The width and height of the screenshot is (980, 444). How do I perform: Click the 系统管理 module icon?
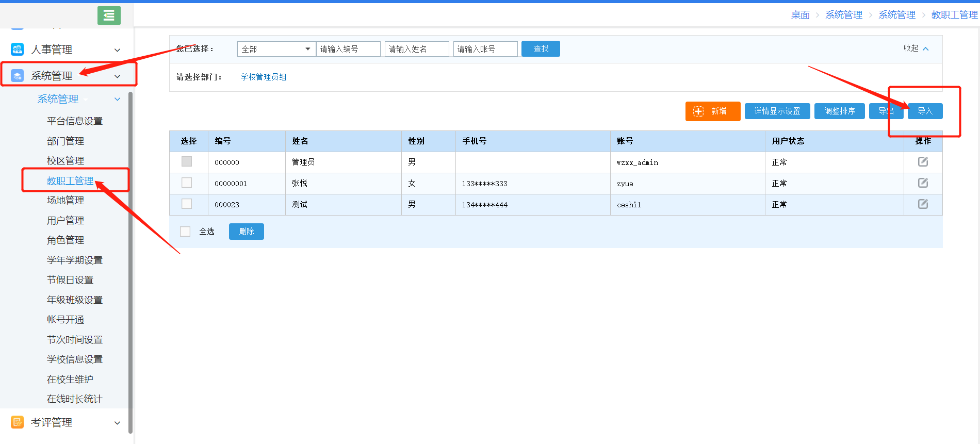point(17,76)
